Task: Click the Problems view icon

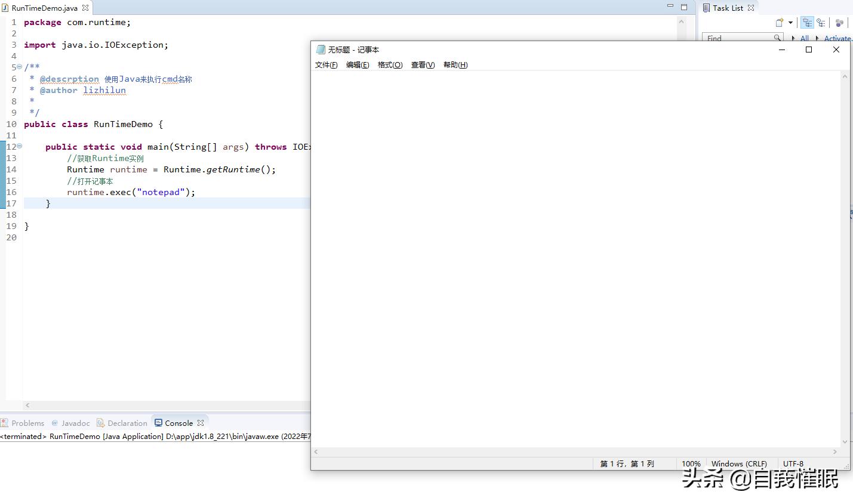Action: coord(5,423)
